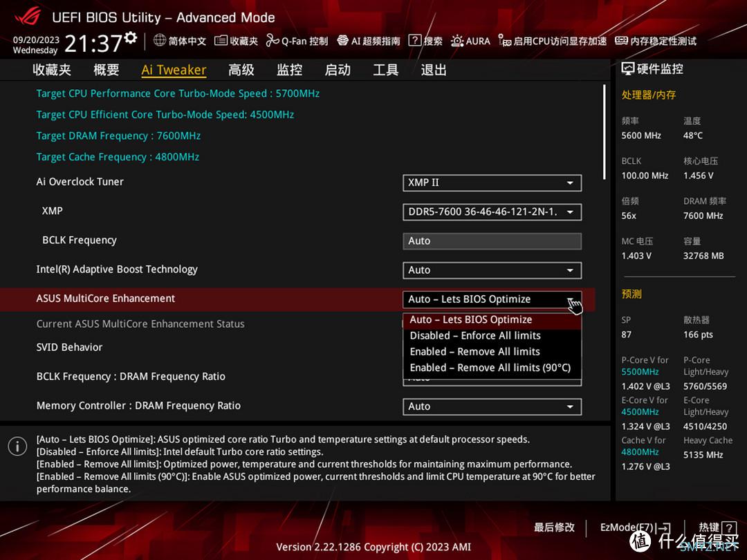Toggle 启用CPU访问显存加速 icon

click(x=504, y=41)
